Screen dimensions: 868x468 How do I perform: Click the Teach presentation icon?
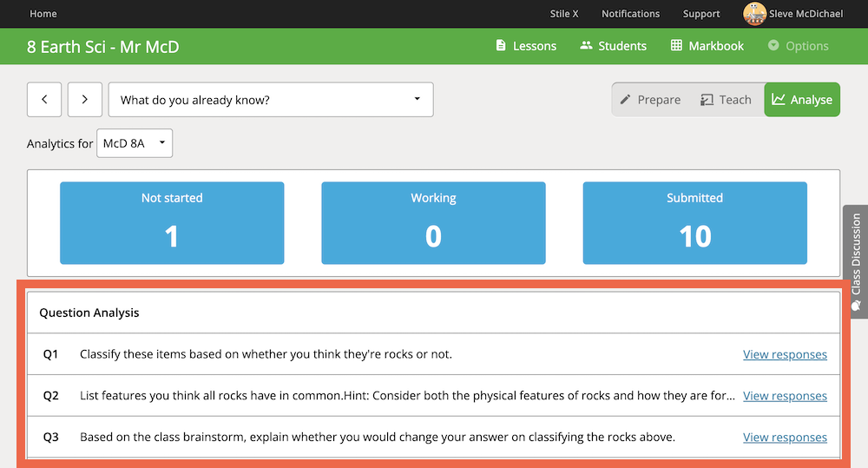[707, 100]
